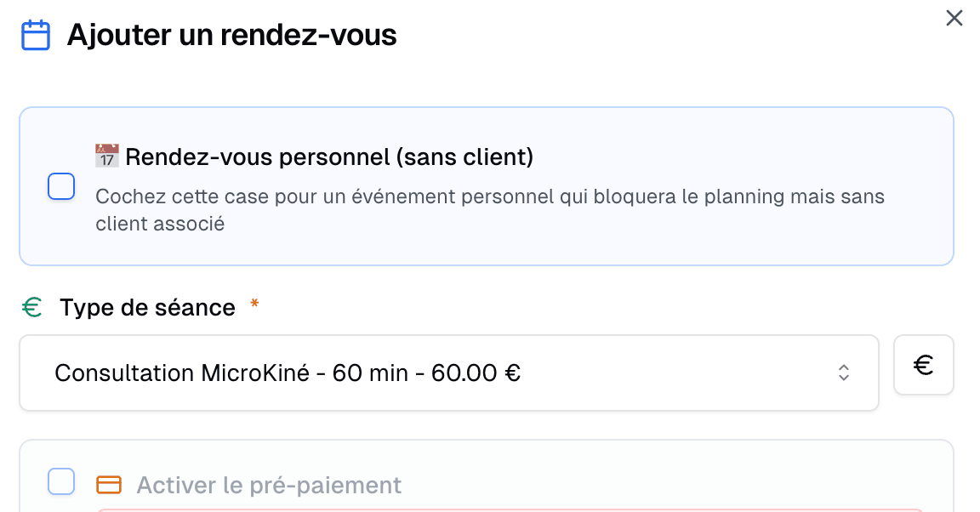Click the Ajouter un rendez-vous title
Image resolution: width=980 pixels, height=512 pixels.
[x=232, y=36]
